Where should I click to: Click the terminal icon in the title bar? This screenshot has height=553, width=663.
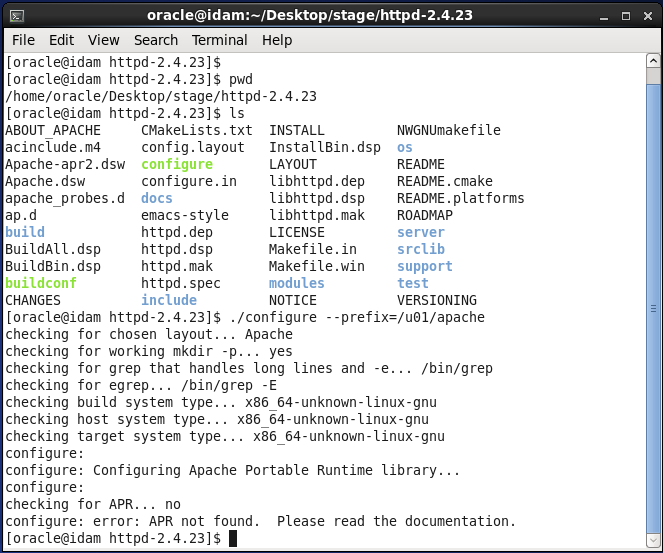tap(17, 16)
